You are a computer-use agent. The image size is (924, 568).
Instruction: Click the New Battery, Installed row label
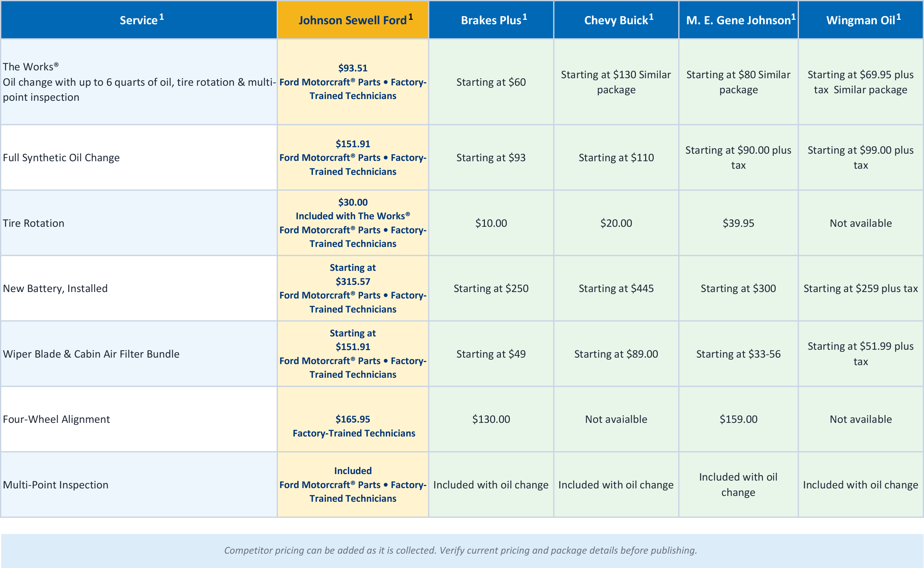tap(139, 289)
